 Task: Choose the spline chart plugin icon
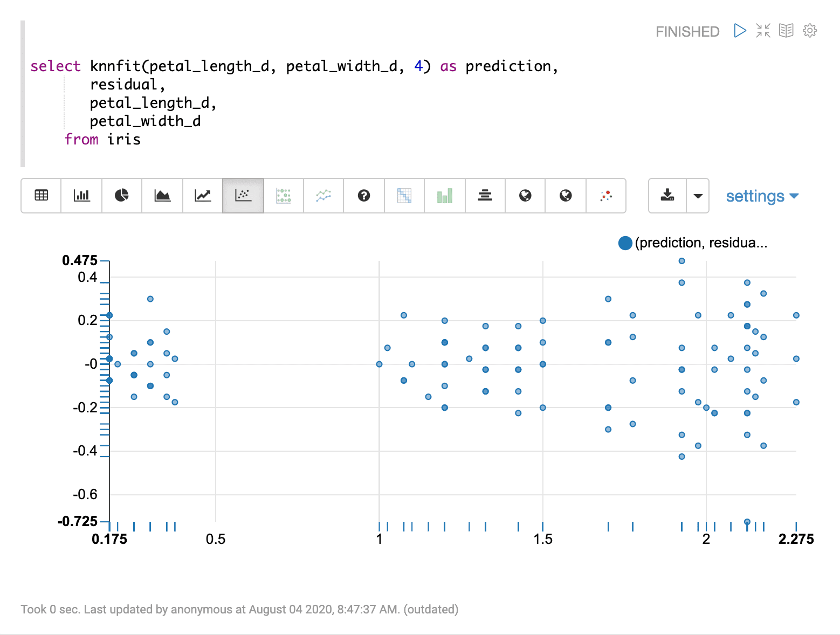pos(323,196)
